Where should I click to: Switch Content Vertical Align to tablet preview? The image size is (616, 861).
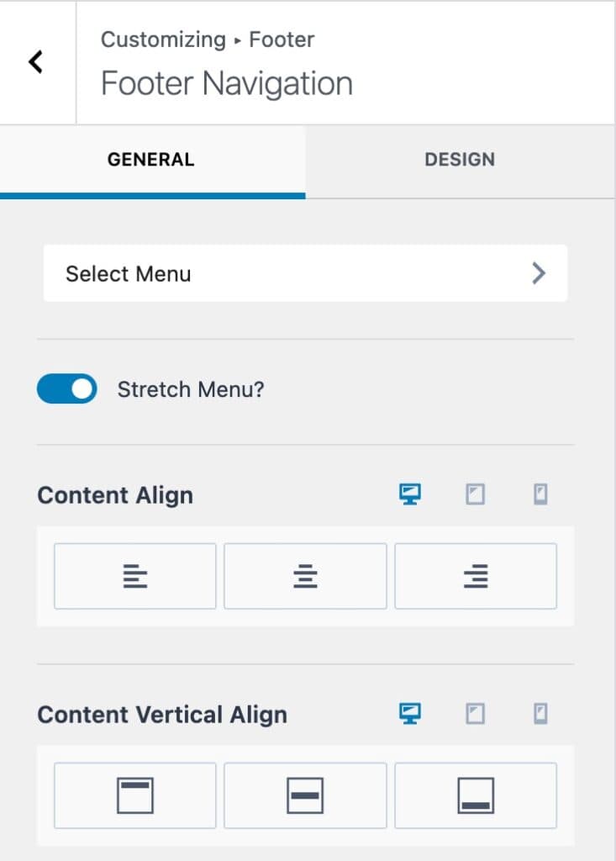476,714
